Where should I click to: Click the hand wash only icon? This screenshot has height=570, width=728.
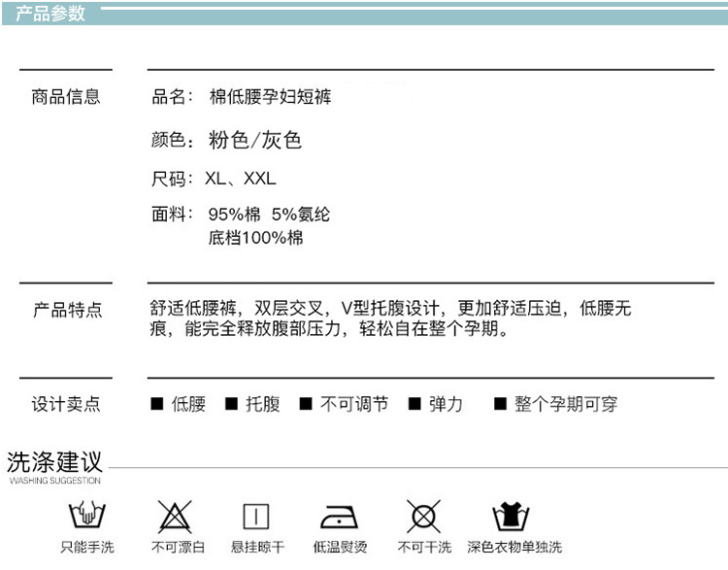[x=86, y=515]
